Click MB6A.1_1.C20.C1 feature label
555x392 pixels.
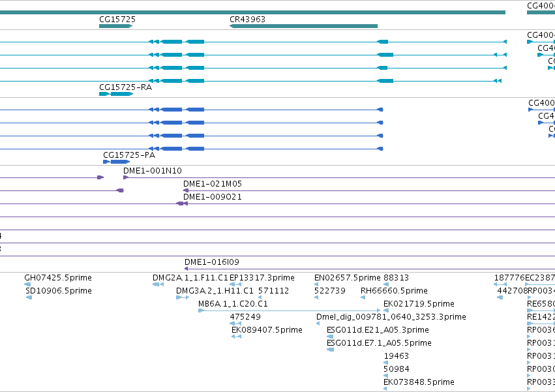point(233,304)
